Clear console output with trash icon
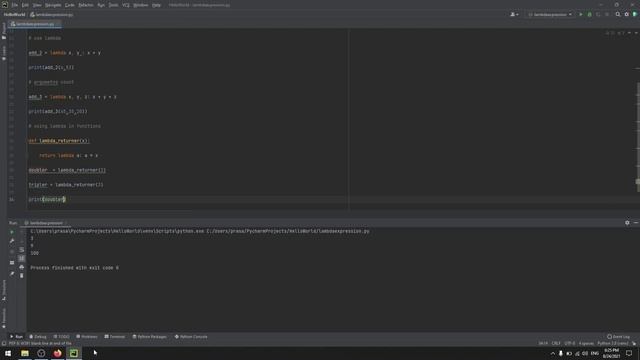Image resolution: width=640 pixels, height=360 pixels. [x=22, y=276]
